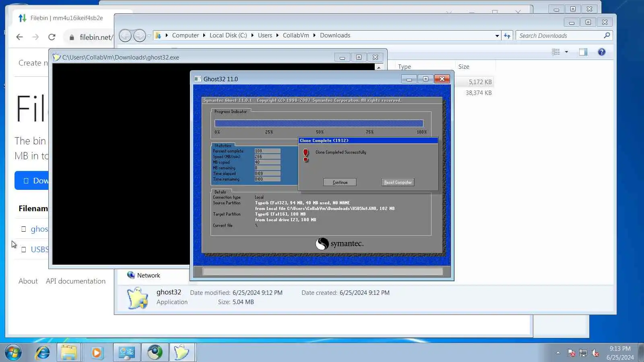The height and width of the screenshot is (362, 644).
Task: Click the volume tray icon
Action: [x=595, y=353]
